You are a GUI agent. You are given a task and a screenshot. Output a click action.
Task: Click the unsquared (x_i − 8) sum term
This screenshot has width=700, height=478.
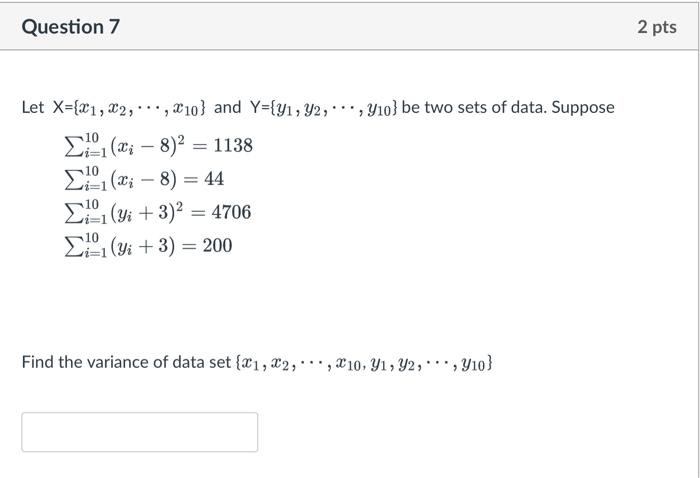click(144, 179)
